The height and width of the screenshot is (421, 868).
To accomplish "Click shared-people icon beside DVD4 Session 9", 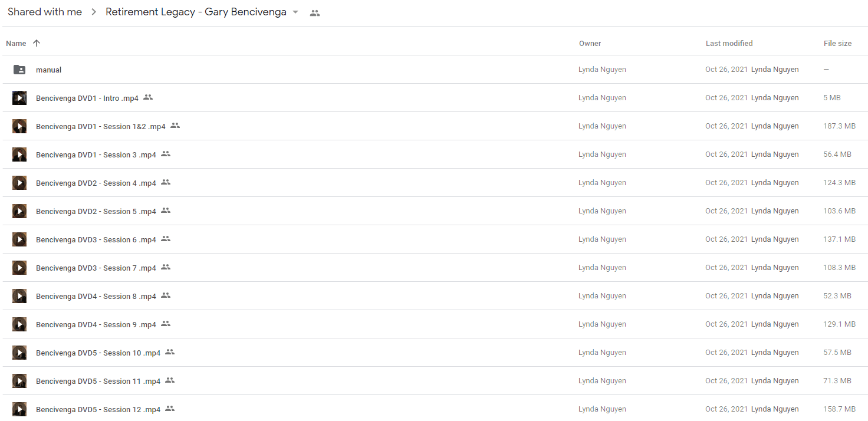I will point(166,324).
